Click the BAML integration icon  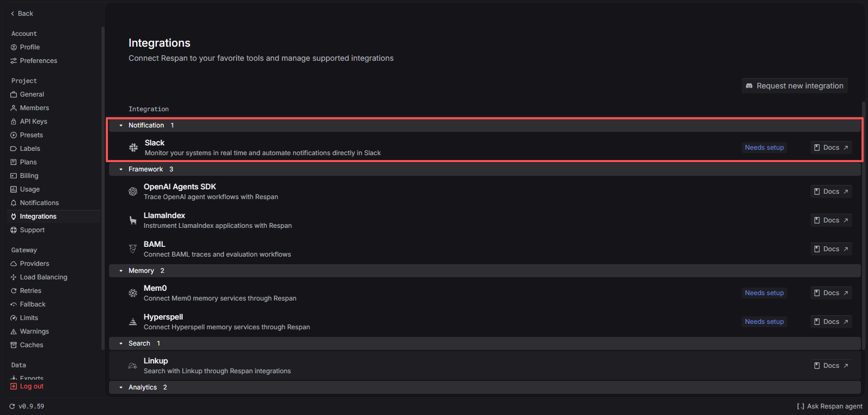tap(133, 248)
